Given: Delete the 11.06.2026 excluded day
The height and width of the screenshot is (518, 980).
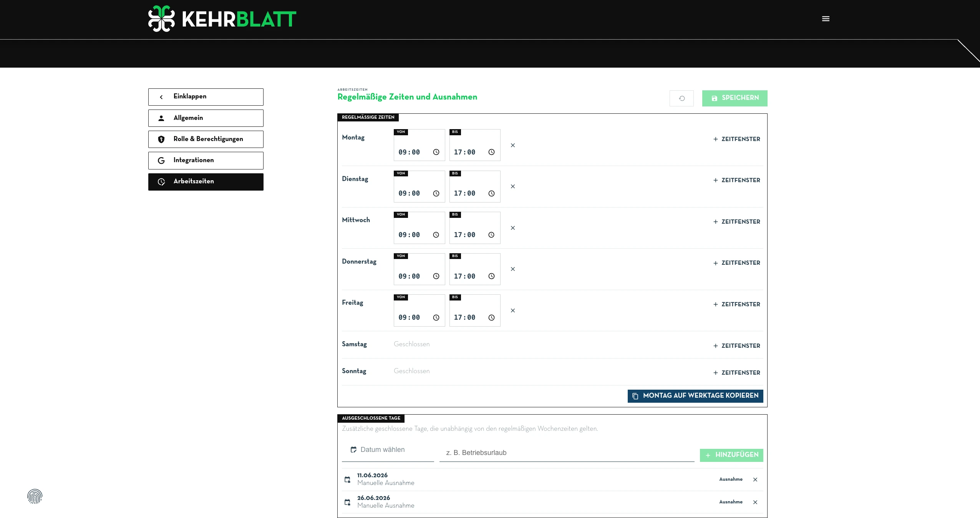Looking at the screenshot, I should 755,480.
